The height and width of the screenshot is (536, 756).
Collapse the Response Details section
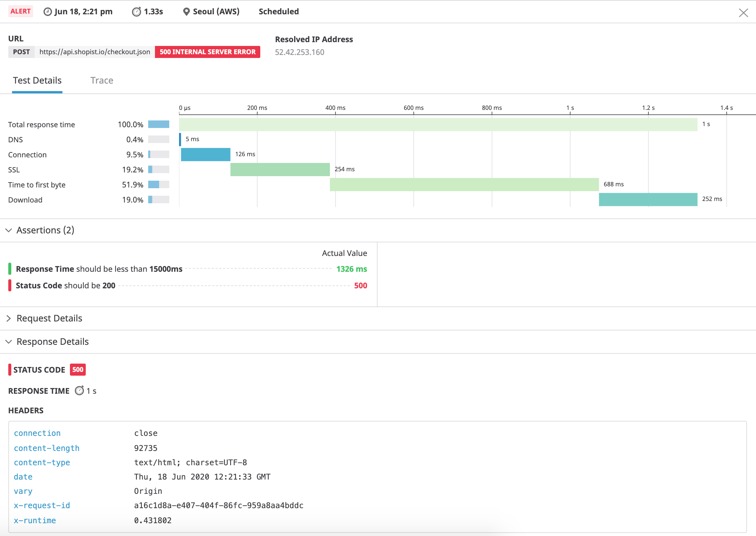9,342
